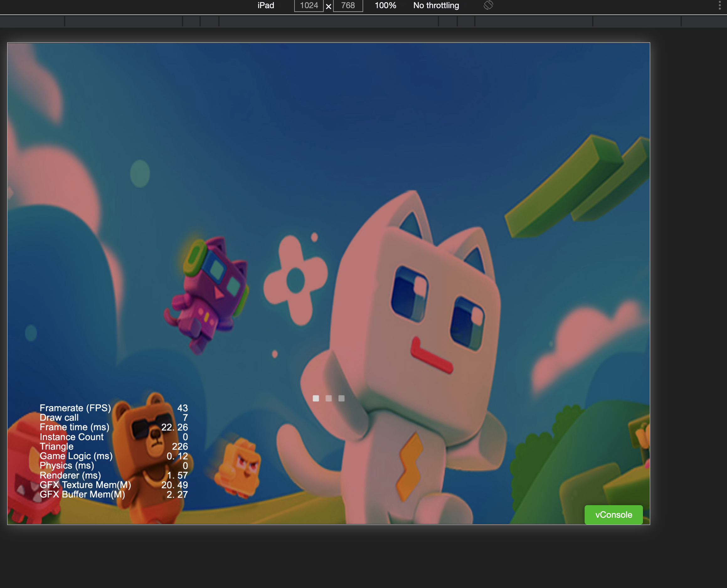This screenshot has height=588, width=727.
Task: Select the rightmost width-preset bar segment
Action: tap(704, 21)
